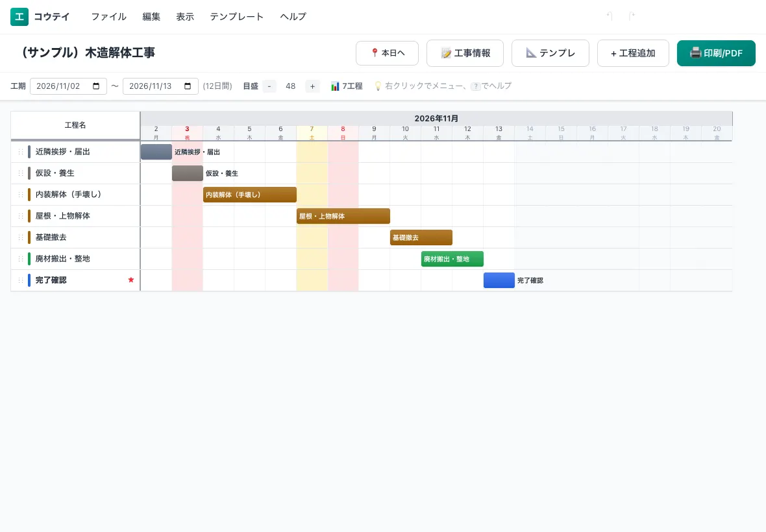
Task: Click the コウテイ app logo icon
Action: pos(19,17)
